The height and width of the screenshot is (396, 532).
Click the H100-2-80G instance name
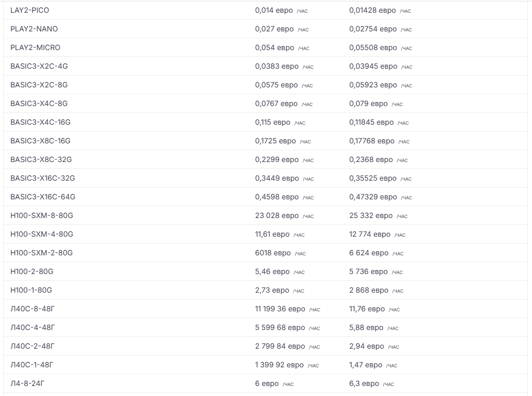[x=32, y=272]
